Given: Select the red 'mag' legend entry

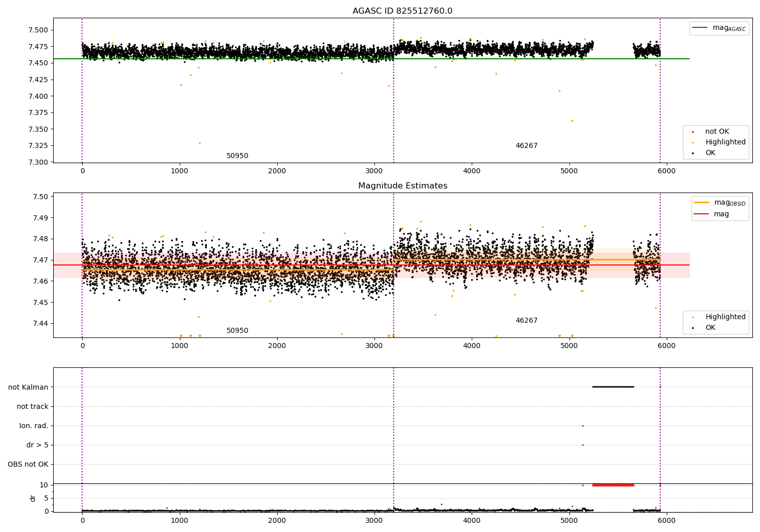Looking at the screenshot, I should coord(712,214).
